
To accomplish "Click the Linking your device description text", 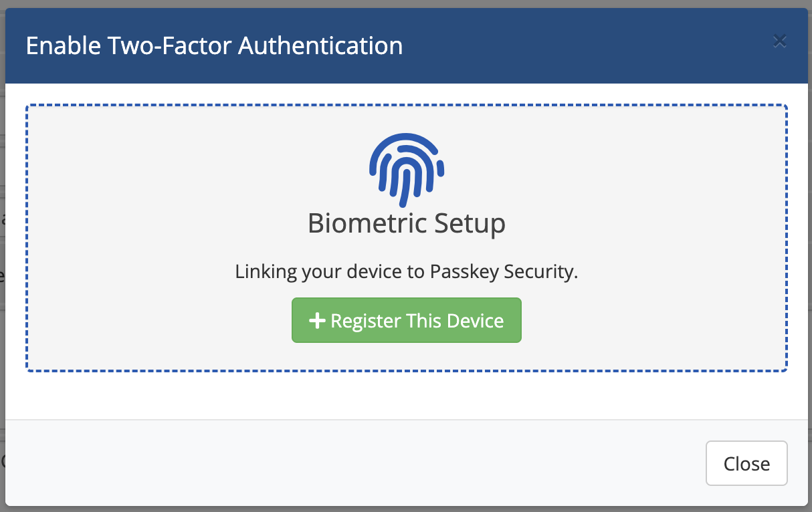I will [406, 272].
